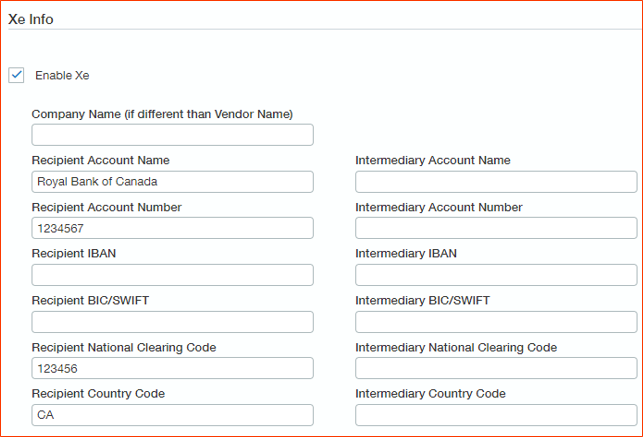Click the 'Recipient IBAN' label text
The image size is (643, 437).
click(x=74, y=254)
